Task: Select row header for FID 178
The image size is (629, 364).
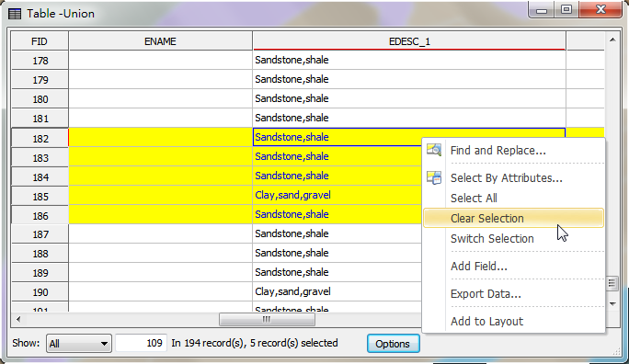Action: (x=40, y=61)
